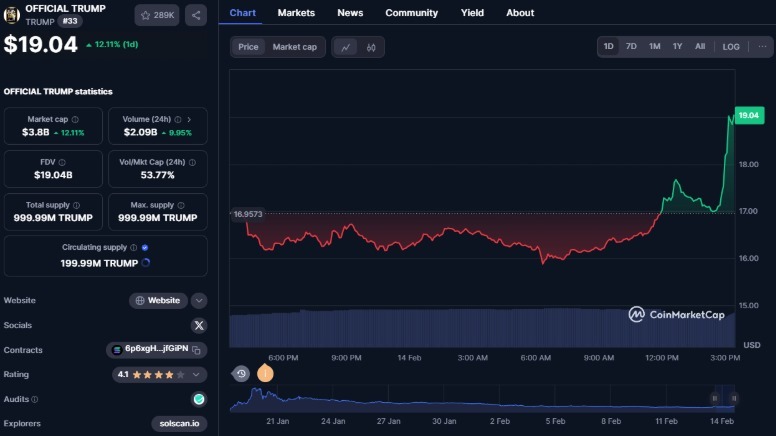Copy the contract address 6p6xgH...jfGiPN

pyautogui.click(x=197, y=350)
